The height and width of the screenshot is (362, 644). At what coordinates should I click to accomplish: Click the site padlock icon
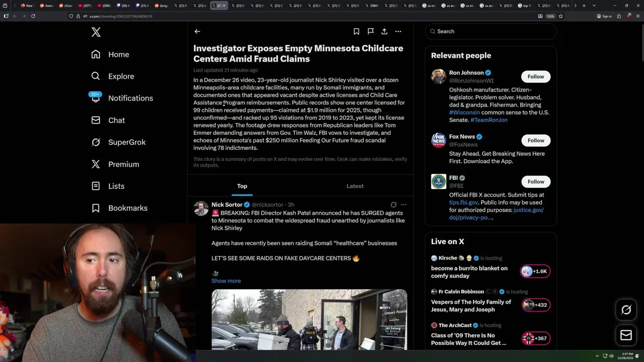[77, 16]
